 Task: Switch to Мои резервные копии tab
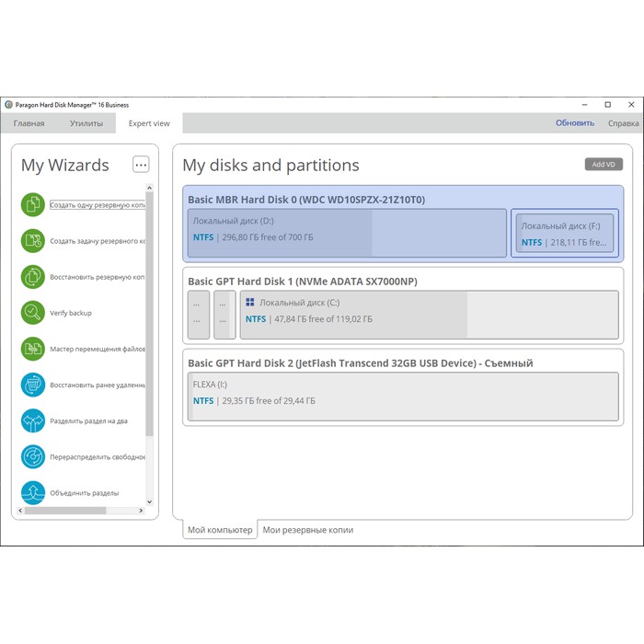click(x=307, y=530)
